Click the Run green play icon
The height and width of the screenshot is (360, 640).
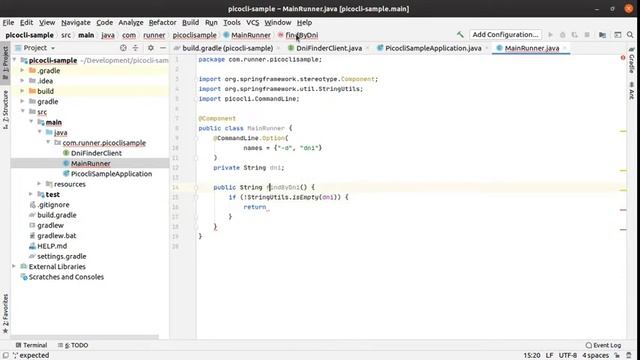550,35
